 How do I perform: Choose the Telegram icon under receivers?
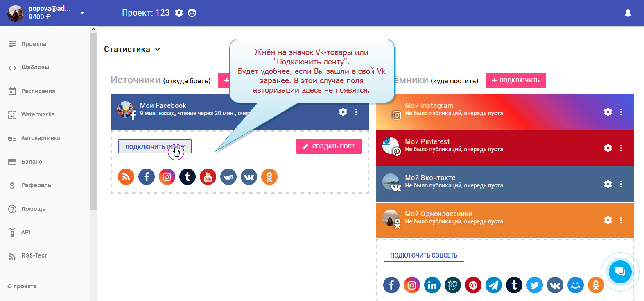494,285
